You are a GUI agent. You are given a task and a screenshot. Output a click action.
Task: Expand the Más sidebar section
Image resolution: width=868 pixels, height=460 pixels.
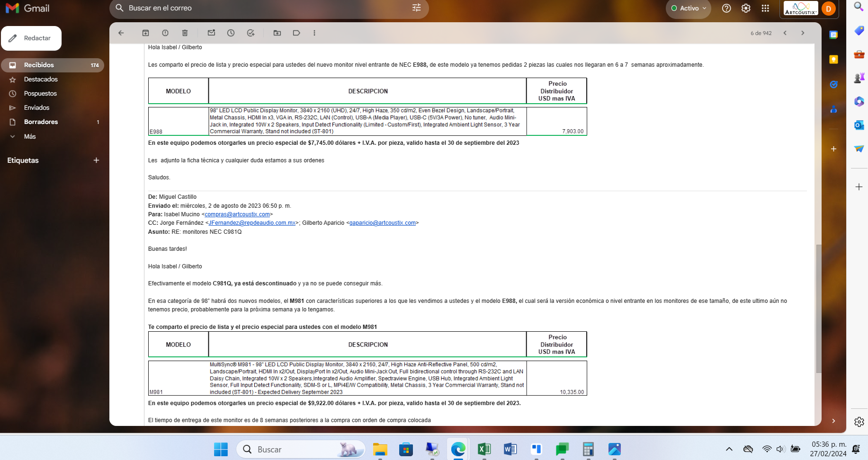click(30, 136)
